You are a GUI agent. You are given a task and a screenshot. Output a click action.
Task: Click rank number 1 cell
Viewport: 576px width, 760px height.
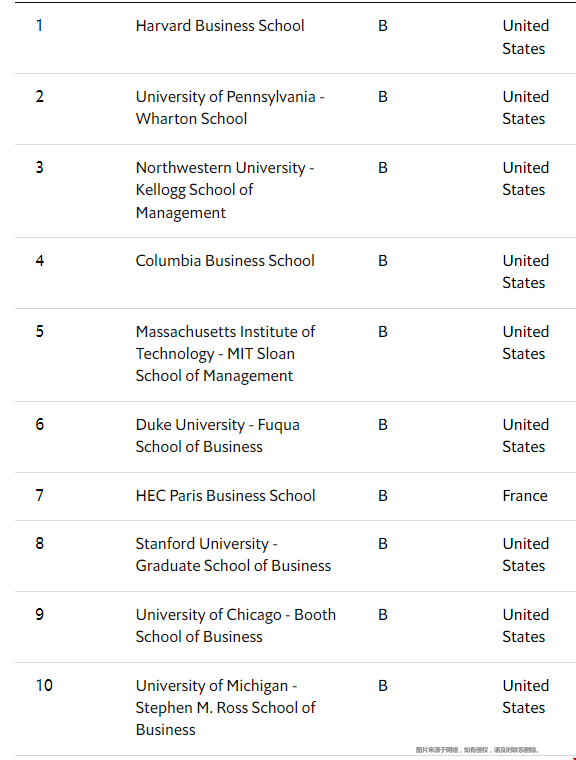tap(39, 25)
